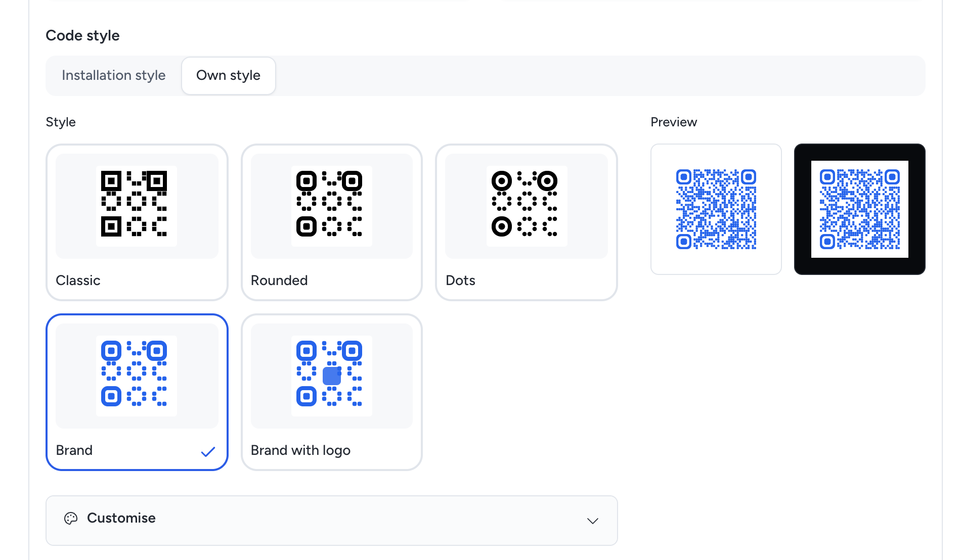The image size is (961, 560).
Task: Click the Style section label
Action: point(61,122)
